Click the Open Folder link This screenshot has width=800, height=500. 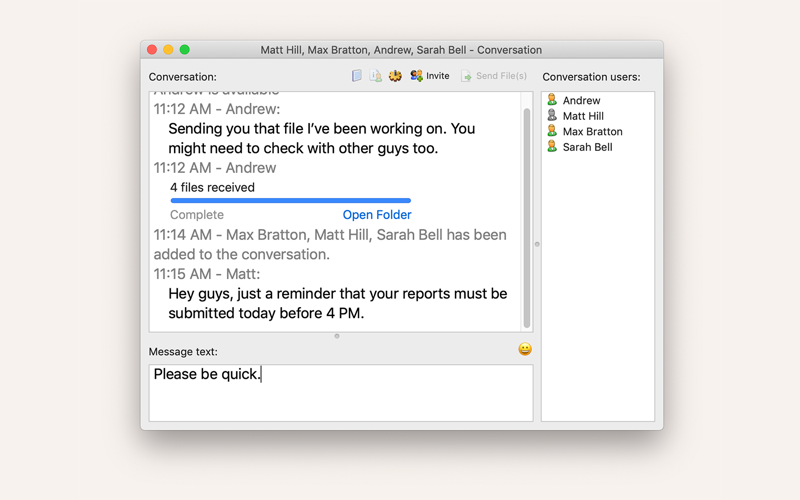pyautogui.click(x=377, y=215)
